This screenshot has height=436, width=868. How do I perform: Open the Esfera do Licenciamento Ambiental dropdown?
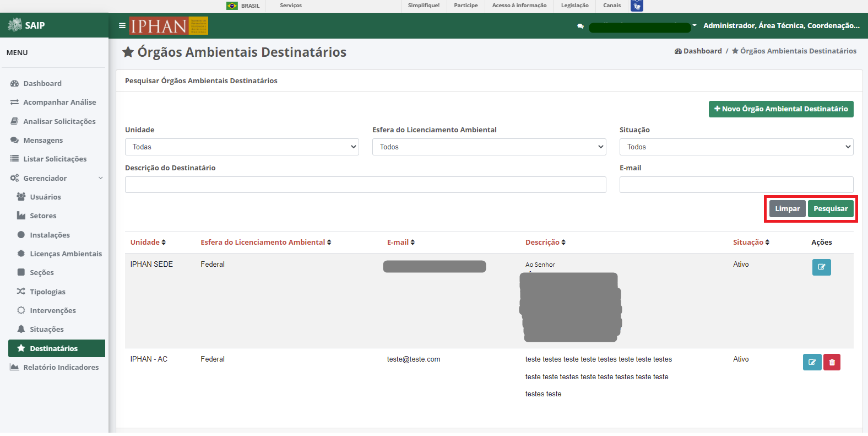[489, 147]
